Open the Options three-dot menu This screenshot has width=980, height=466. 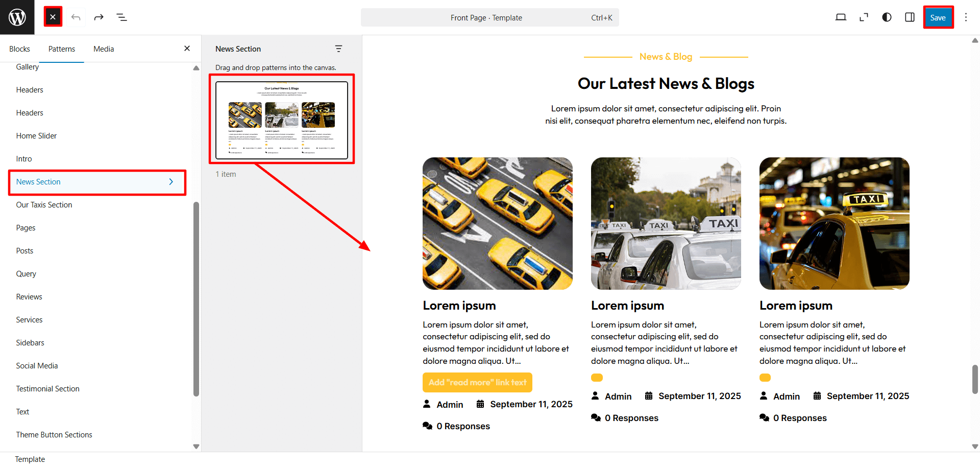tap(966, 17)
